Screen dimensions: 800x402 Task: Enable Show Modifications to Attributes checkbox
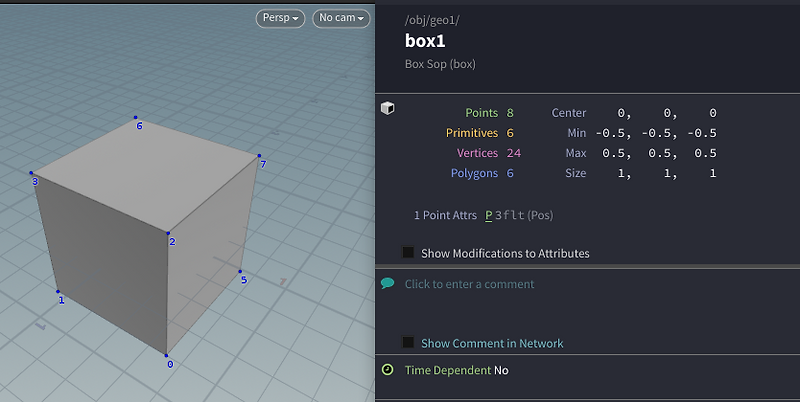(x=408, y=252)
